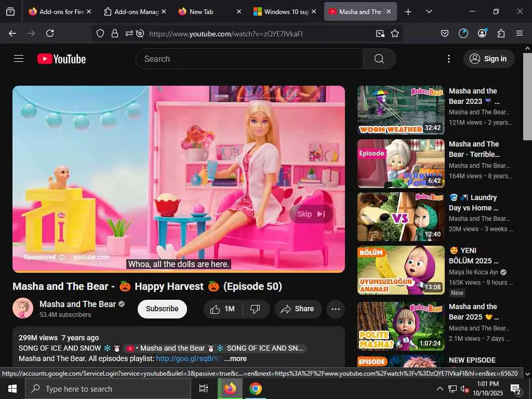Open the network tray icon

453,389
